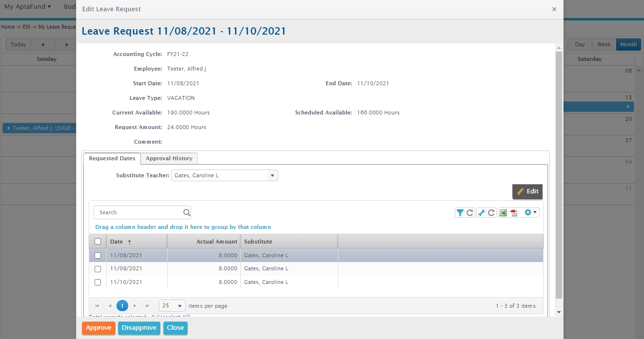The width and height of the screenshot is (644, 339).
Task: Click the pencil Edit button
Action: (527, 191)
